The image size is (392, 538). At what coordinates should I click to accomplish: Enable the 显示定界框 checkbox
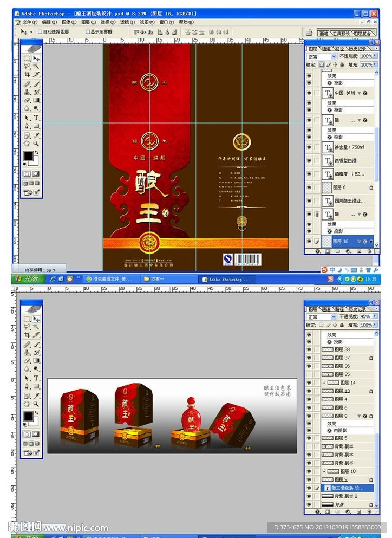coord(88,31)
